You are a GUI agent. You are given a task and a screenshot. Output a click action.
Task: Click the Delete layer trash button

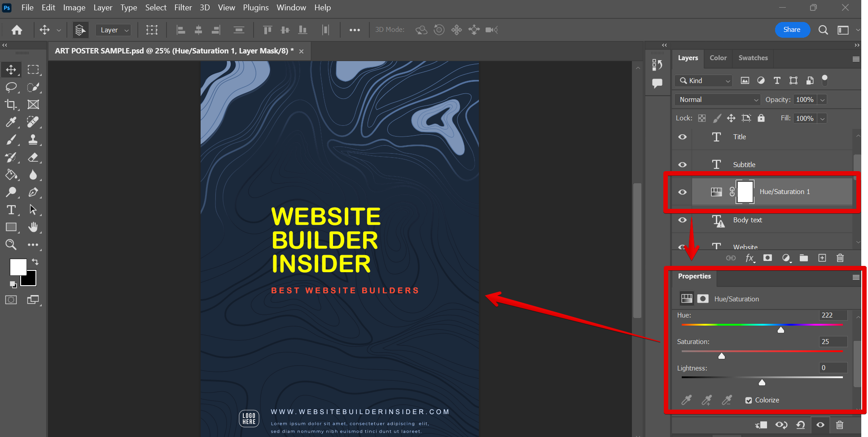pos(840,258)
